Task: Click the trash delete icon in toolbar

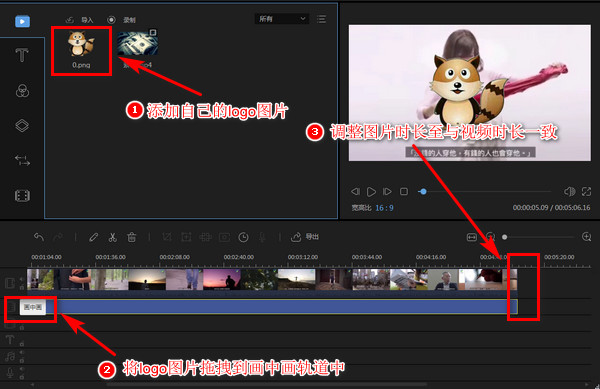Action: [131, 237]
